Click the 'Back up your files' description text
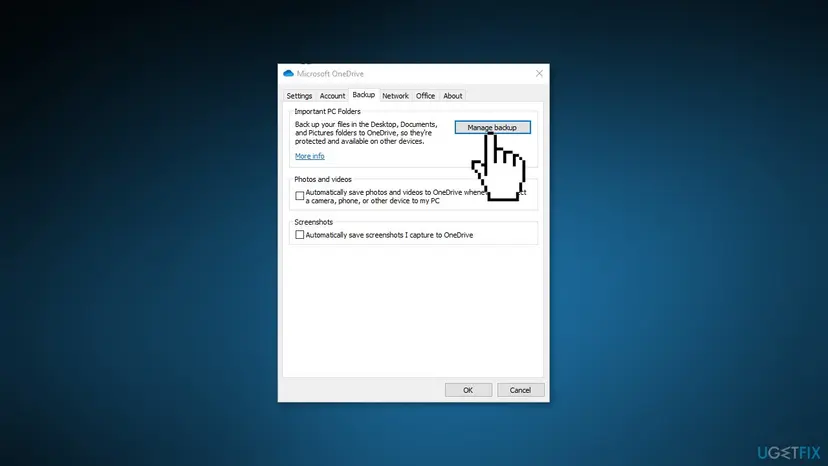The width and height of the screenshot is (828, 466). [x=366, y=133]
